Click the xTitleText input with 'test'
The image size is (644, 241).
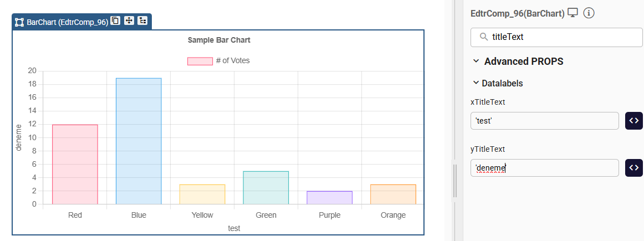544,121
